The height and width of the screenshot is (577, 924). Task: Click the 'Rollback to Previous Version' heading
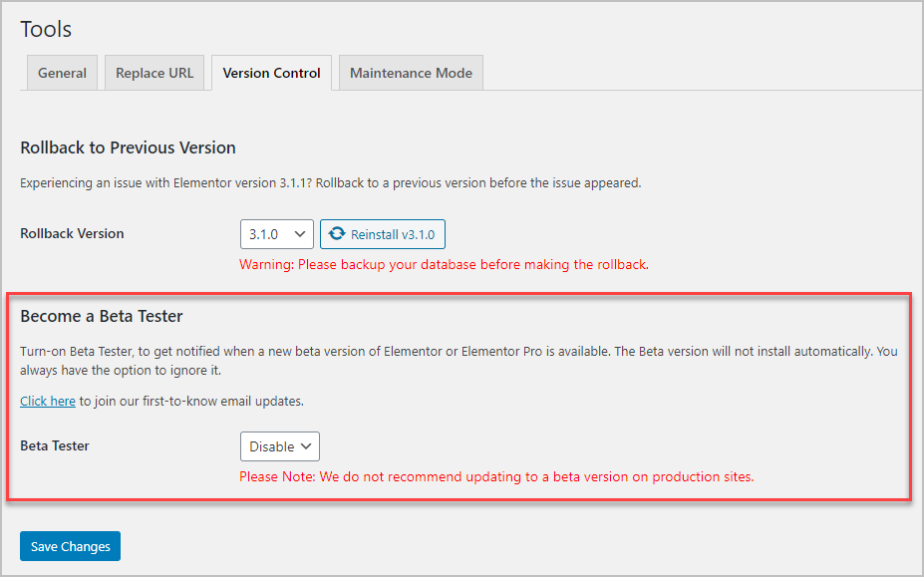pyautogui.click(x=128, y=146)
